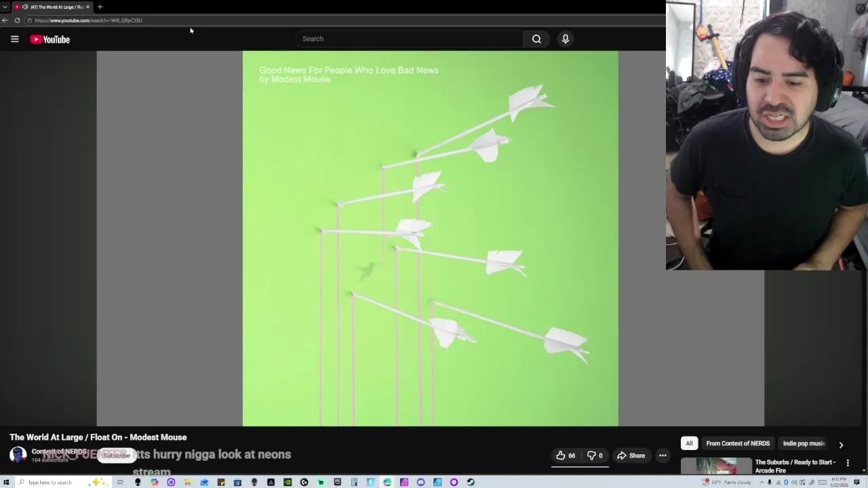Open Microsoft Edge from the taskbar
Image resolution: width=868 pixels, height=488 pixels.
click(387, 482)
